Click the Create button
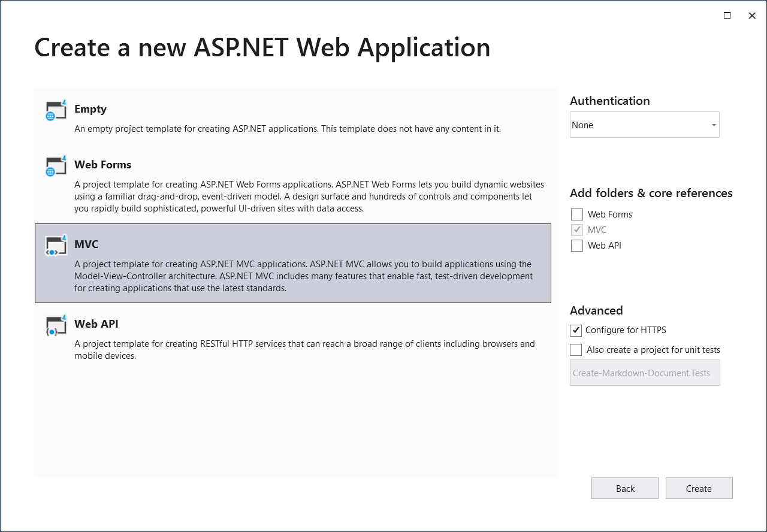767x532 pixels. click(x=699, y=488)
